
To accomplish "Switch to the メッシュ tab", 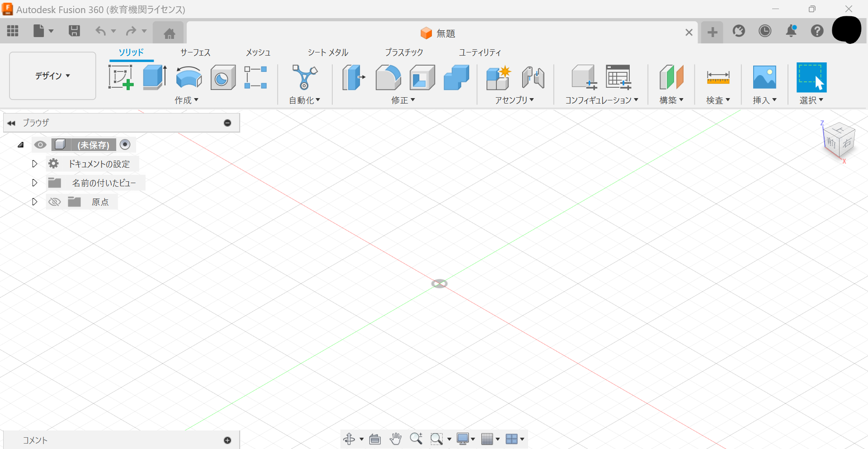I will [x=258, y=52].
